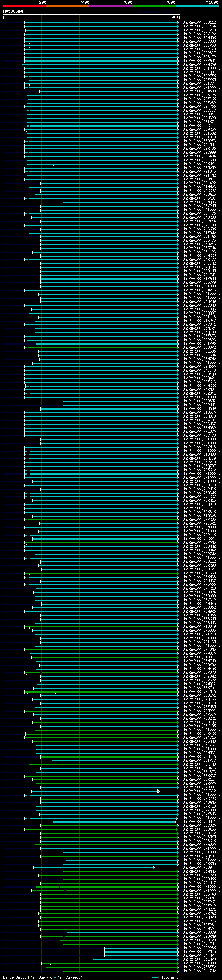Click the alignment bar for UniRef100_Q8W538

109,91
